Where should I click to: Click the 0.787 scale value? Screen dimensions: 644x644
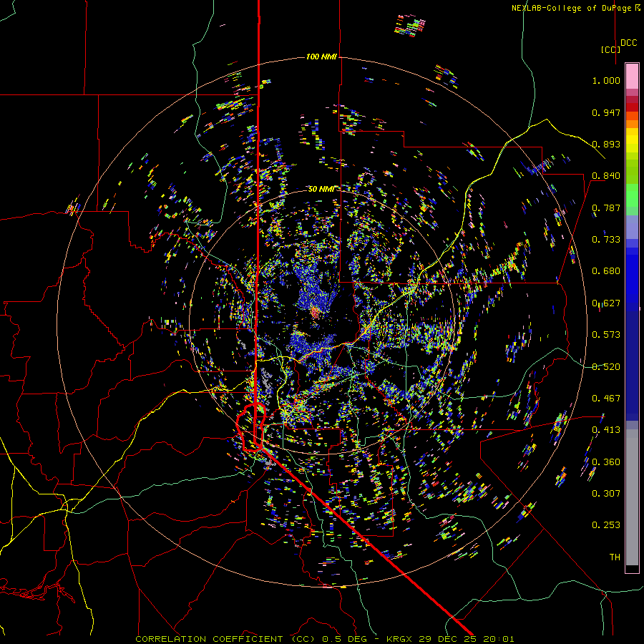(606, 208)
